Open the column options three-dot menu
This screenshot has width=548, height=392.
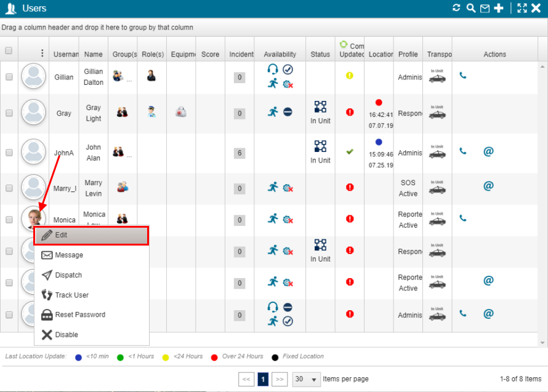[x=42, y=54]
